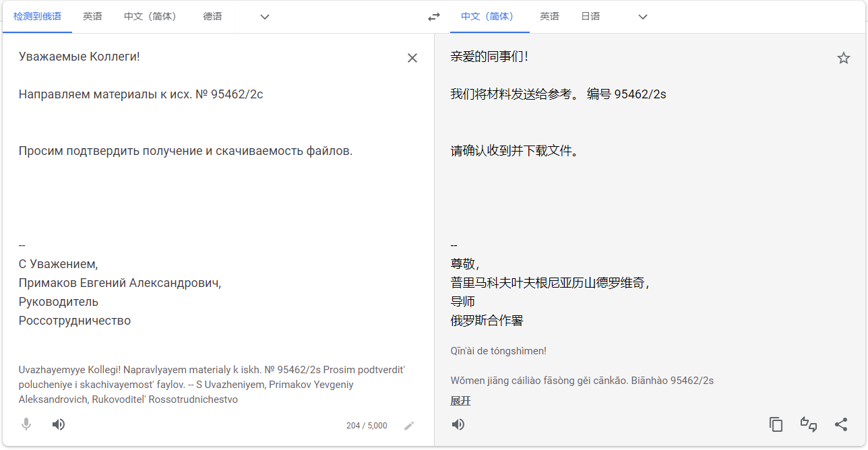Expand target language list
This screenshot has width=868, height=450.
tap(643, 17)
